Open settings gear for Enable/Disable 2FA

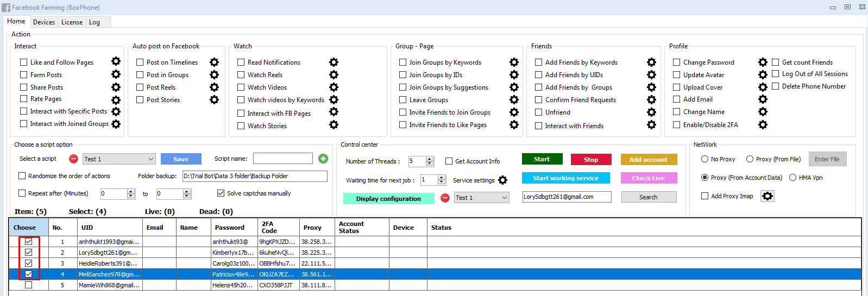763,124
